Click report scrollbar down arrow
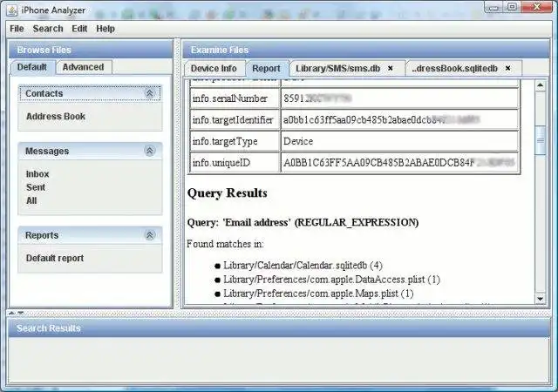Image resolution: width=558 pixels, height=392 pixels. [541, 299]
